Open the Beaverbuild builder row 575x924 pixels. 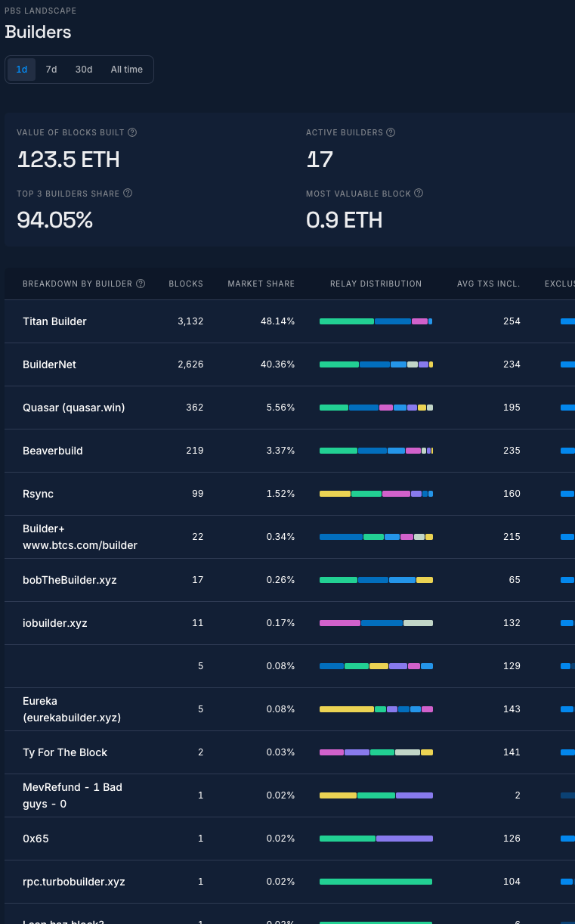point(53,451)
